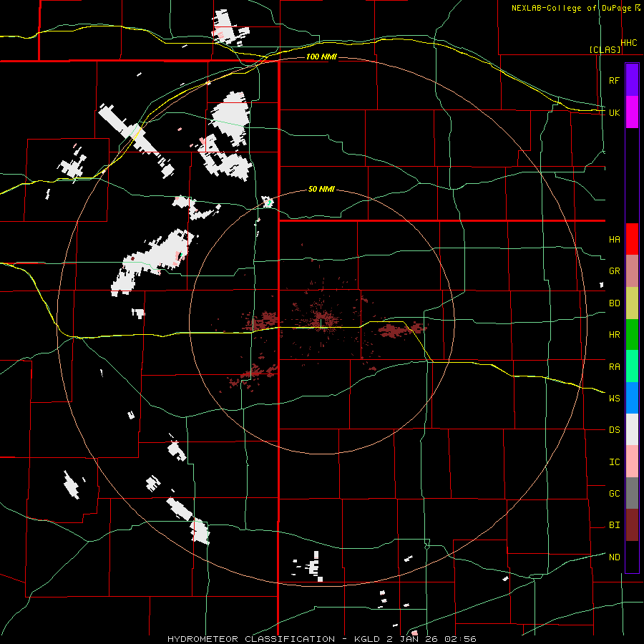This screenshot has height=644, width=644.
Task: Click the RA legend label
Action: (x=614, y=367)
